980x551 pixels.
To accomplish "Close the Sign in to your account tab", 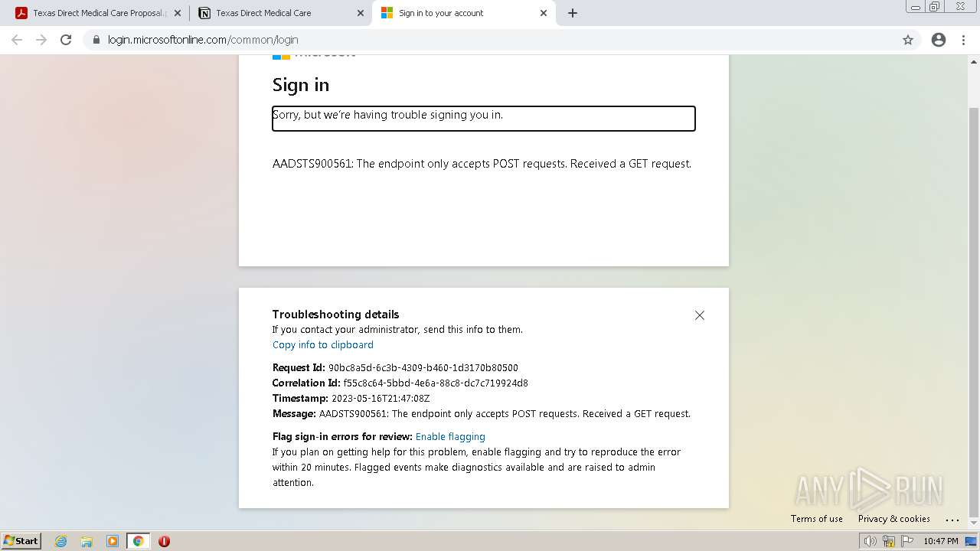I will pyautogui.click(x=544, y=13).
